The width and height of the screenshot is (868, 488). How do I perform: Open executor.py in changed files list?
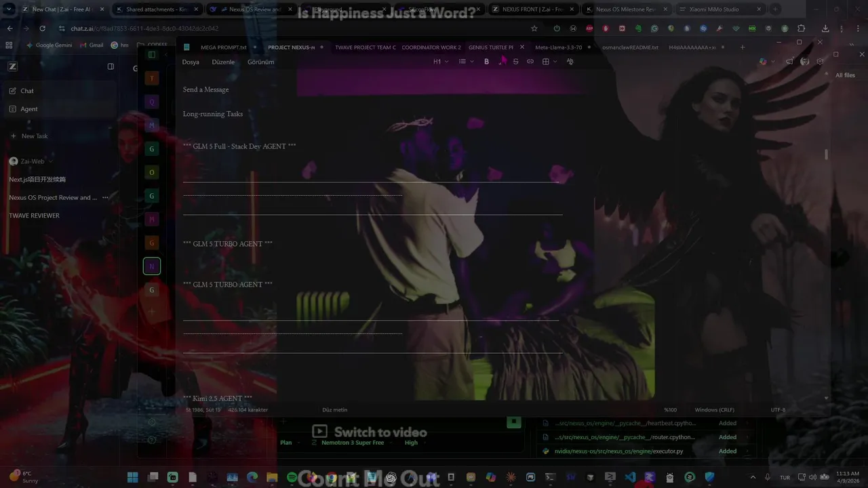click(618, 451)
